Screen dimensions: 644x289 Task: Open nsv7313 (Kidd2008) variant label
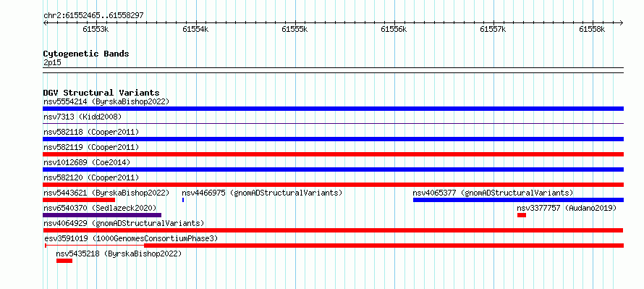82,117
